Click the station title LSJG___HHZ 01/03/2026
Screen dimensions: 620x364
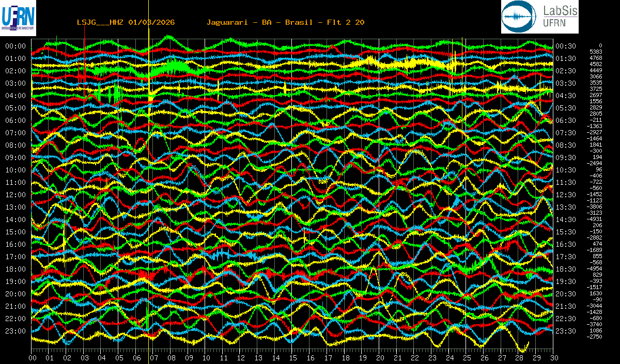coord(126,22)
